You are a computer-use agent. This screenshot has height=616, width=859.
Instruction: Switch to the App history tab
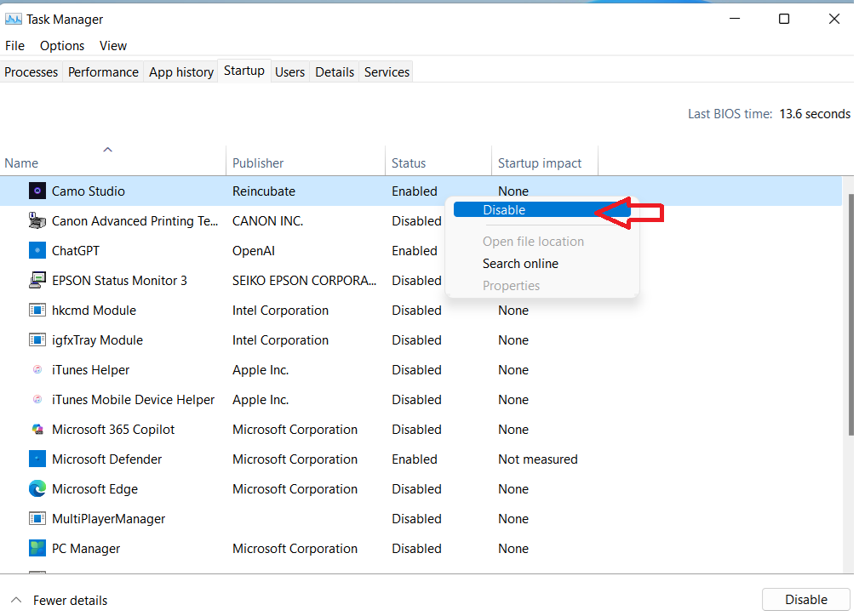point(181,71)
